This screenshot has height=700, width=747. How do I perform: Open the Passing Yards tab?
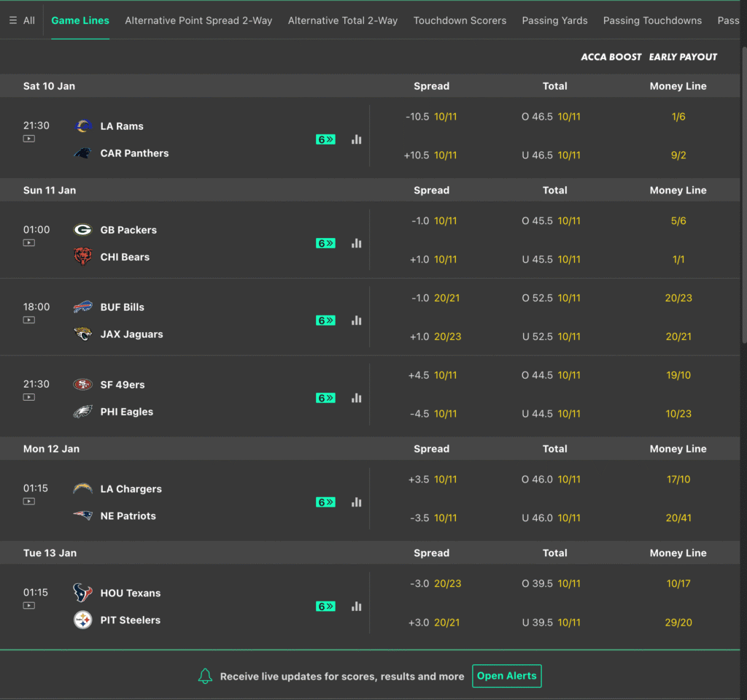(554, 20)
